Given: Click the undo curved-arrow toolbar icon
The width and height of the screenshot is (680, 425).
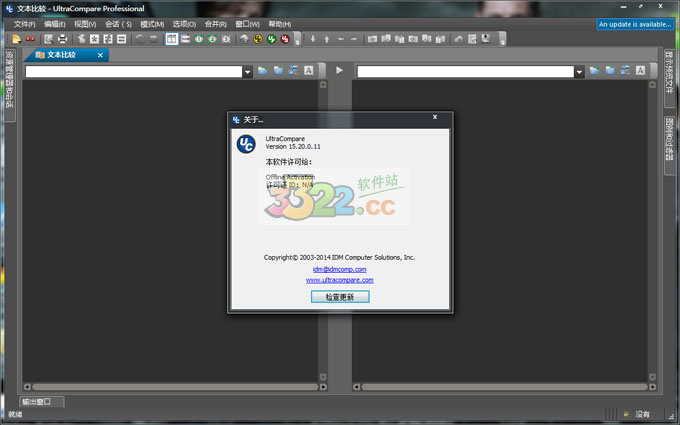Looking at the screenshot, I should pyautogui.click(x=458, y=39).
